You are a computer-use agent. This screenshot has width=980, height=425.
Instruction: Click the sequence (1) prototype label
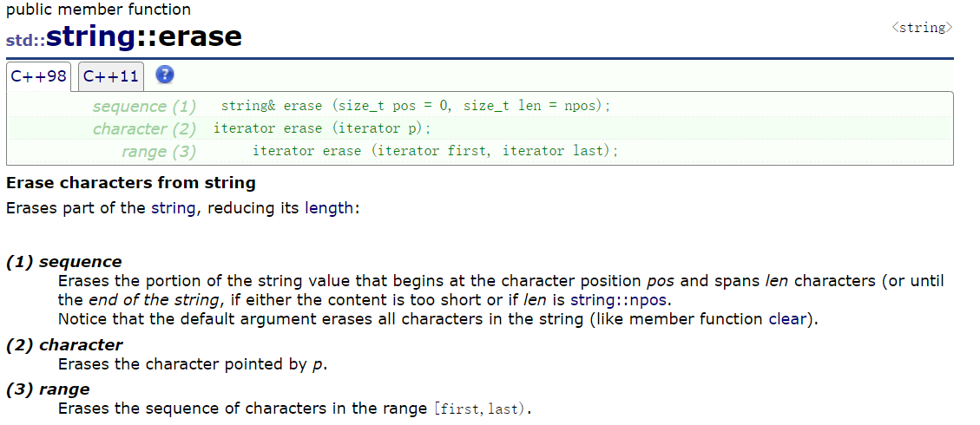(x=144, y=107)
